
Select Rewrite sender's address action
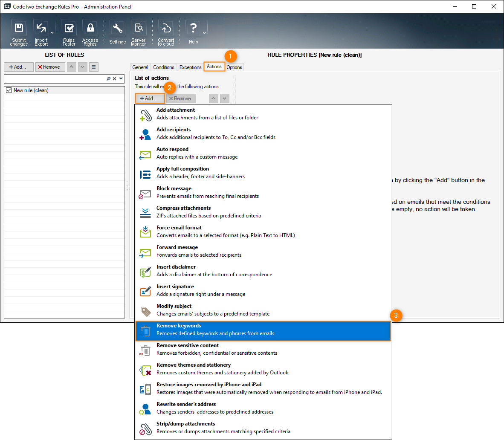[x=263, y=408]
